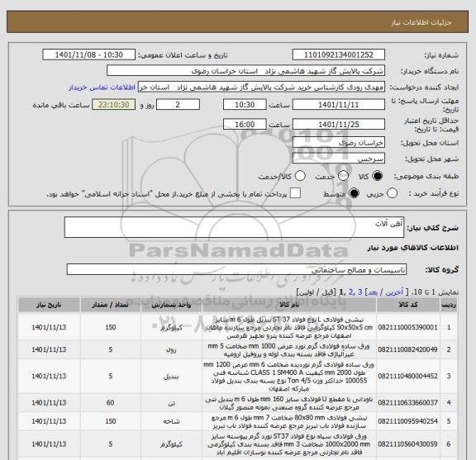Click the remaining days field showing 2
476x460 pixels.
[x=178, y=105]
